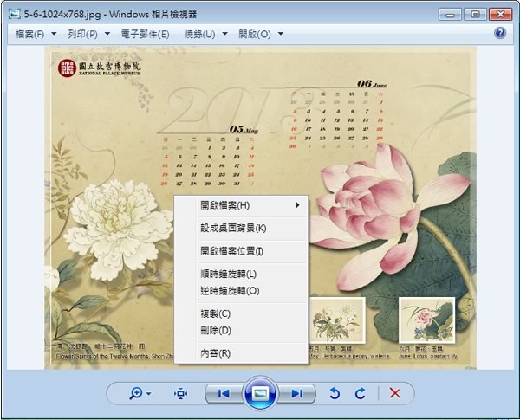Choose 開啟檔案(H) in context menu
This screenshot has width=520, height=420.
(241, 205)
